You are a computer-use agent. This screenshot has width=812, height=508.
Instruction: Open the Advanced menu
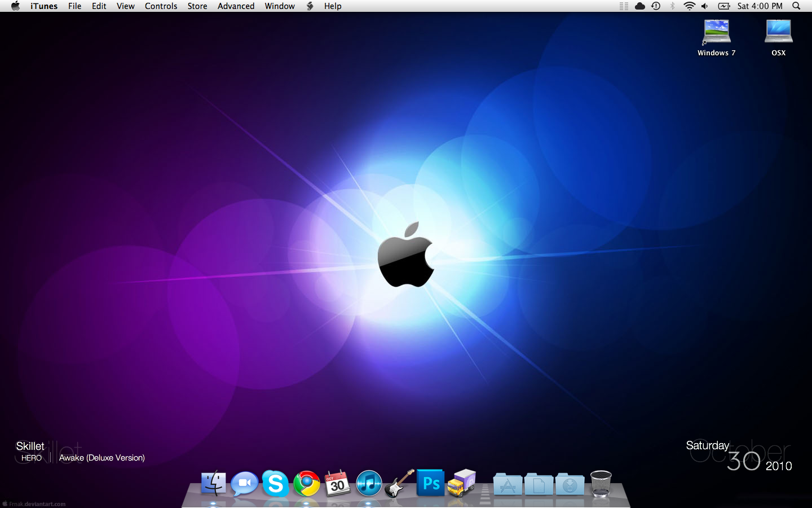click(x=236, y=6)
